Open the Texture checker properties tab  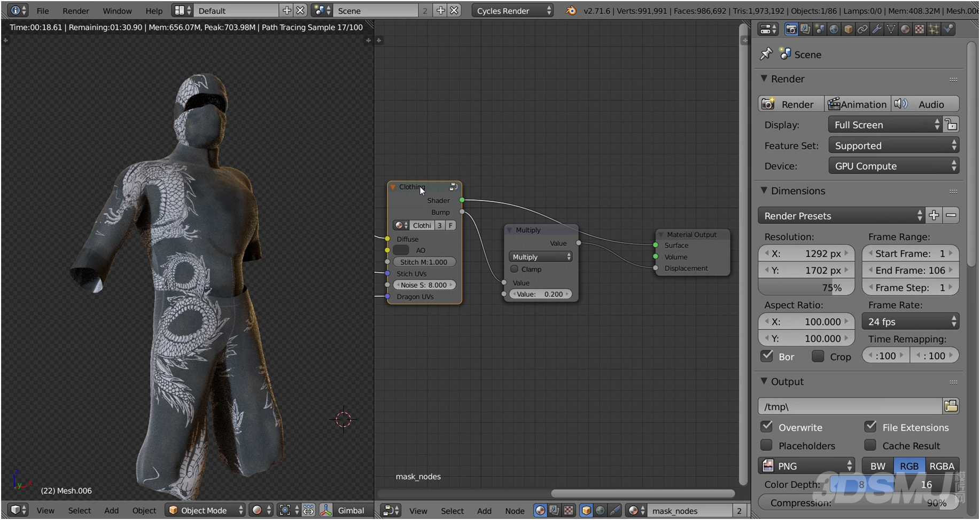point(919,29)
